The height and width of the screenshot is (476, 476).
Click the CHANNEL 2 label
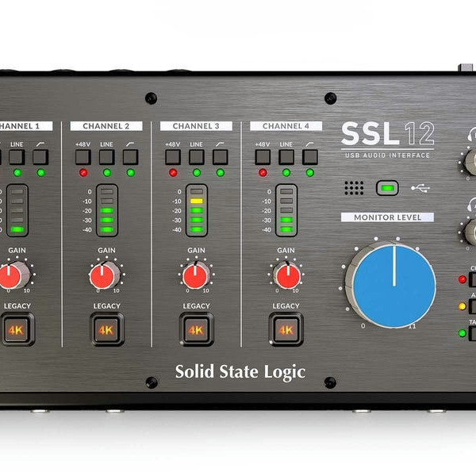click(x=106, y=126)
